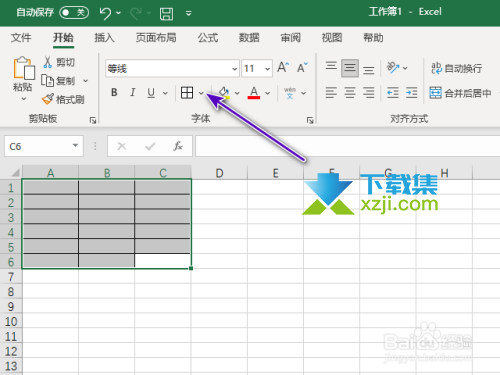Open the font size 11 dropdown
This screenshot has width=500, height=375.
267,69
